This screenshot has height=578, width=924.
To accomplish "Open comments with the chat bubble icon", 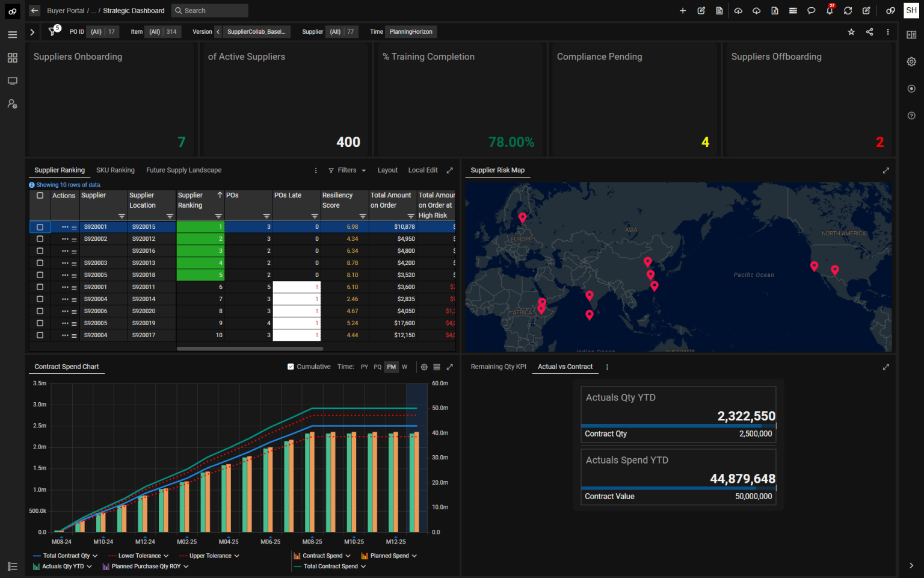I will point(811,10).
